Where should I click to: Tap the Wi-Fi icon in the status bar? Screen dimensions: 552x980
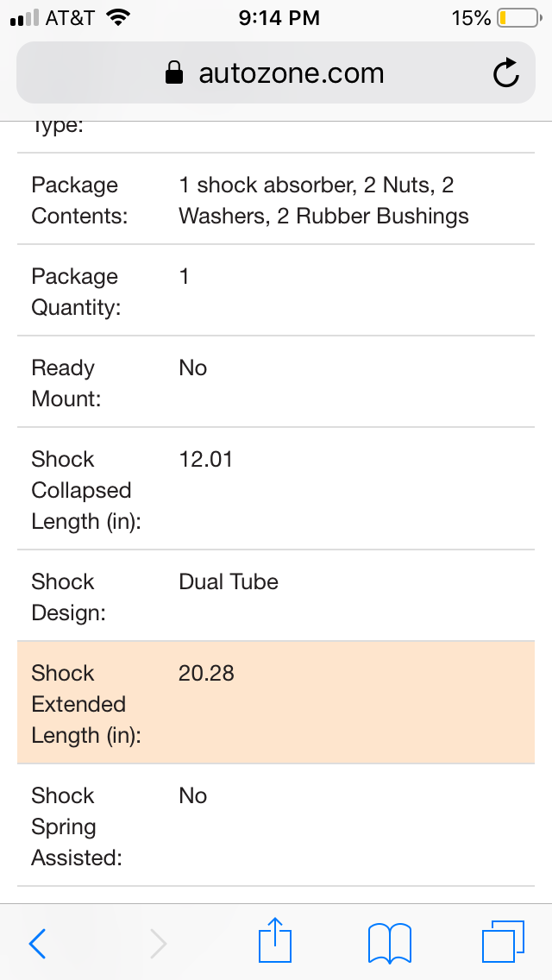(118, 17)
